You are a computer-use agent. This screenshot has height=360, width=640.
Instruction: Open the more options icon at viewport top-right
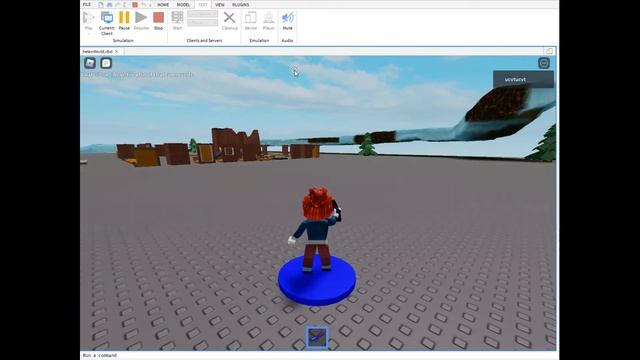click(x=544, y=63)
